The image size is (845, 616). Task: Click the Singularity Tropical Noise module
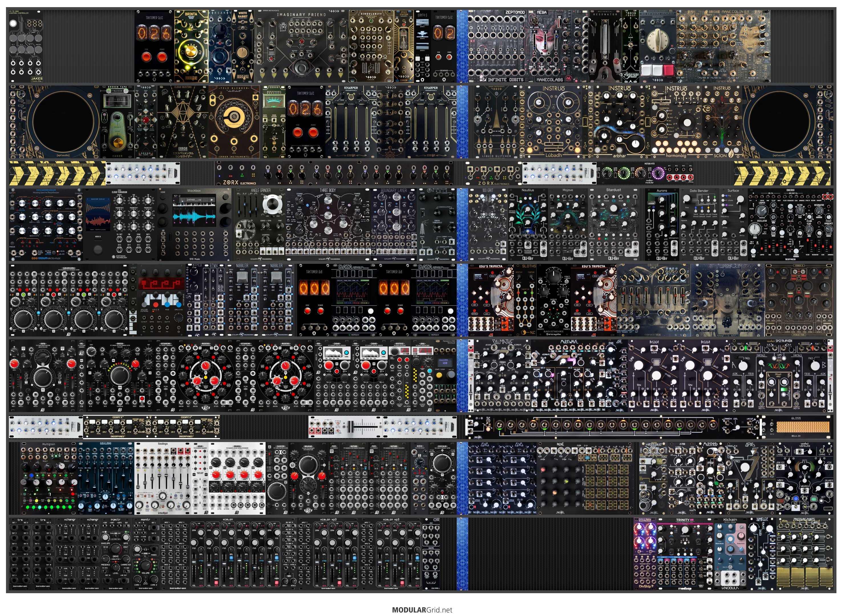(x=371, y=46)
